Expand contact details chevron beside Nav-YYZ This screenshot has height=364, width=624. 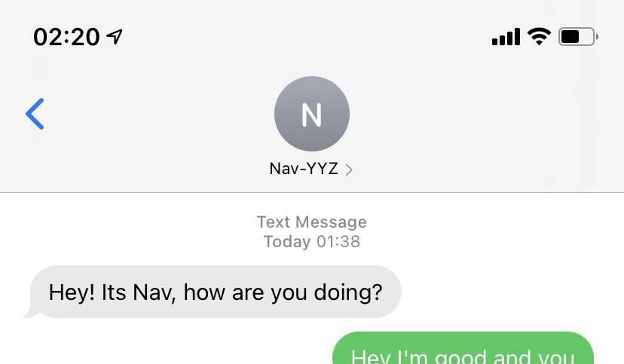349,170
